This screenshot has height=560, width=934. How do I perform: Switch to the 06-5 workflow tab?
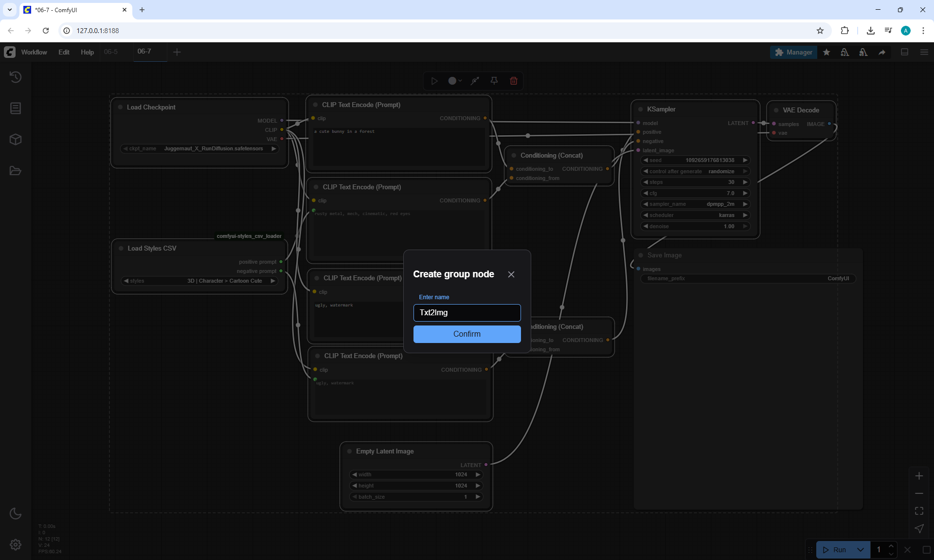pyautogui.click(x=111, y=52)
